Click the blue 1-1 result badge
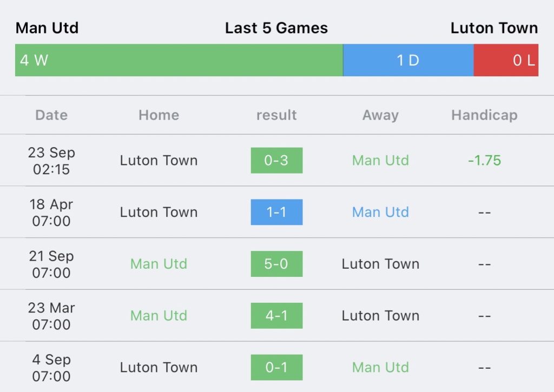554x392 pixels. point(276,212)
